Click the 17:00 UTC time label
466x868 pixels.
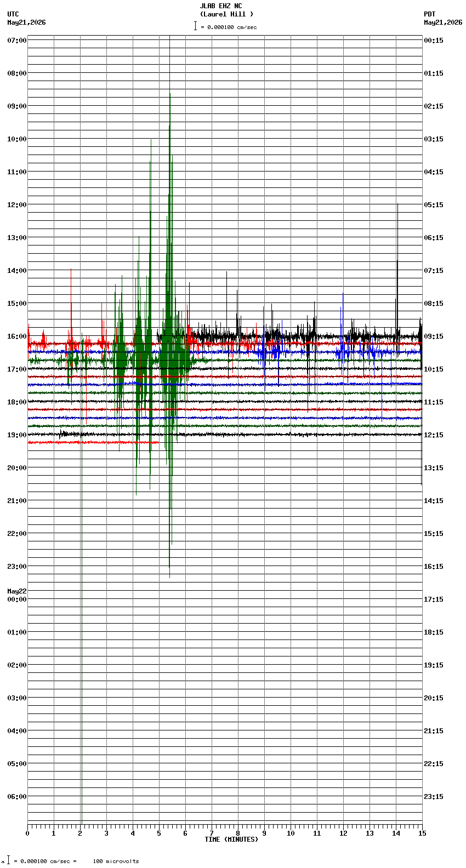[x=17, y=369]
